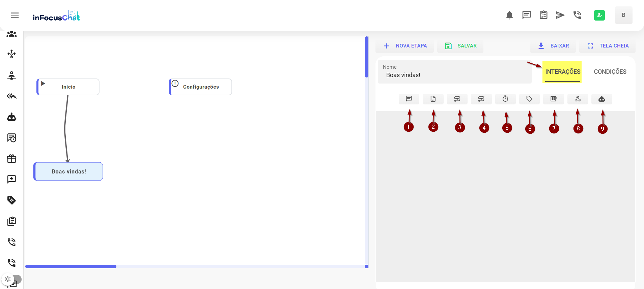Add the robot bot interaction
Screen dimensions: 644x289
(x=601, y=99)
